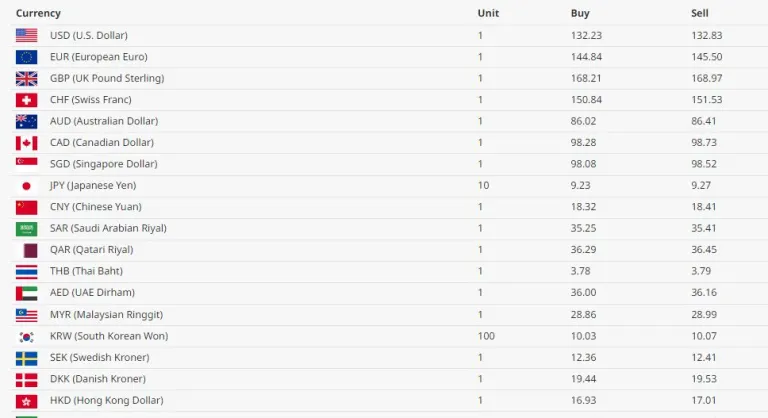
Task: Click the European Union flag icon
Action: (26, 57)
